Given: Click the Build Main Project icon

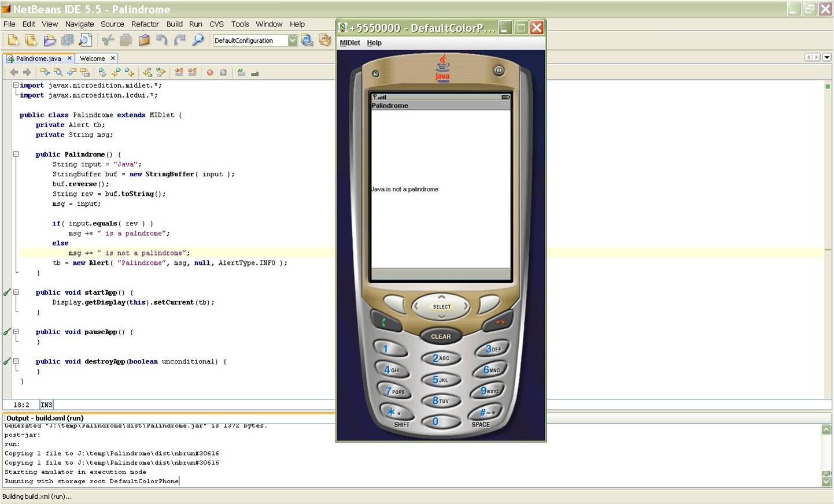Looking at the screenshot, I should [307, 40].
